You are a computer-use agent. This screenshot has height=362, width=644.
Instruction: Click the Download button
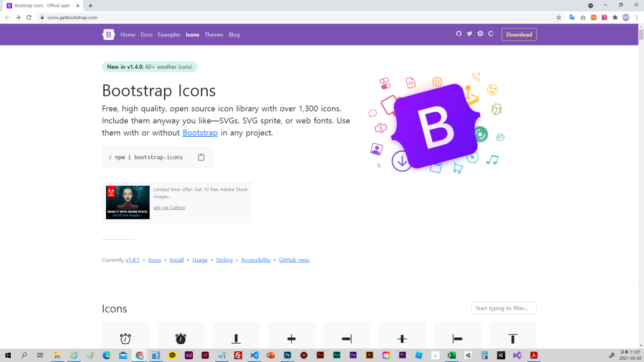pos(518,34)
